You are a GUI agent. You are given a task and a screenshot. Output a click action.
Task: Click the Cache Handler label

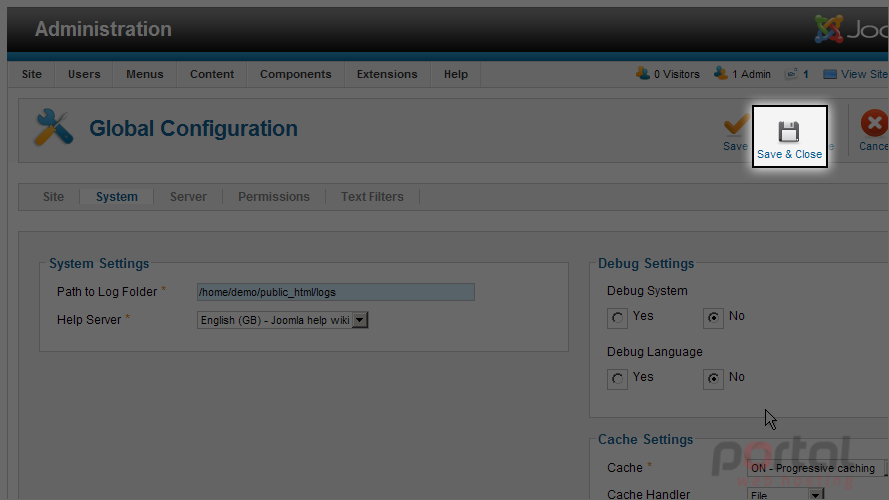point(649,494)
